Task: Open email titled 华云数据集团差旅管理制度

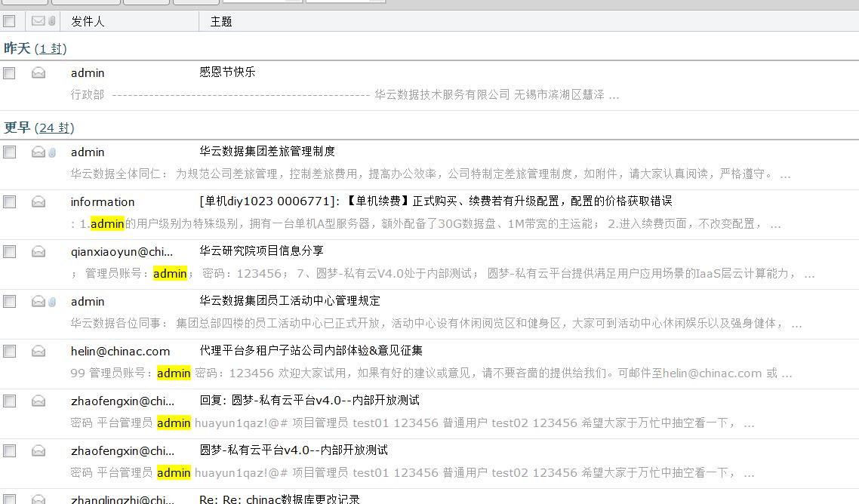Action: [267, 151]
